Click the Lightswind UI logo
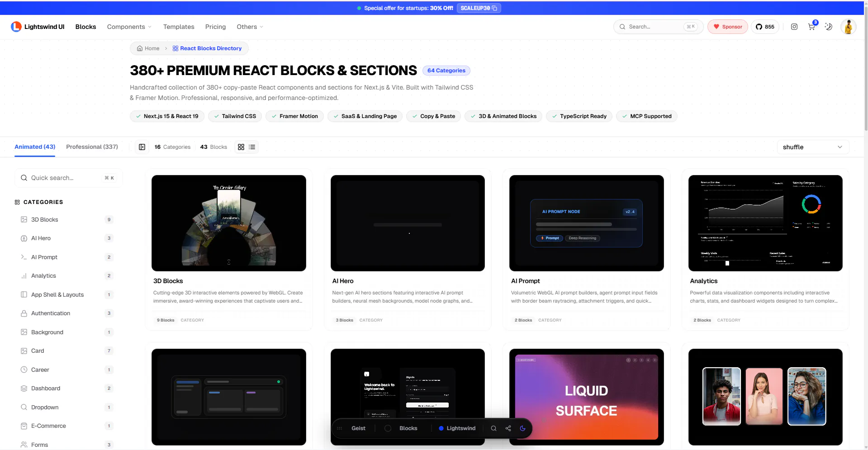This screenshot has width=868, height=450. (x=38, y=27)
